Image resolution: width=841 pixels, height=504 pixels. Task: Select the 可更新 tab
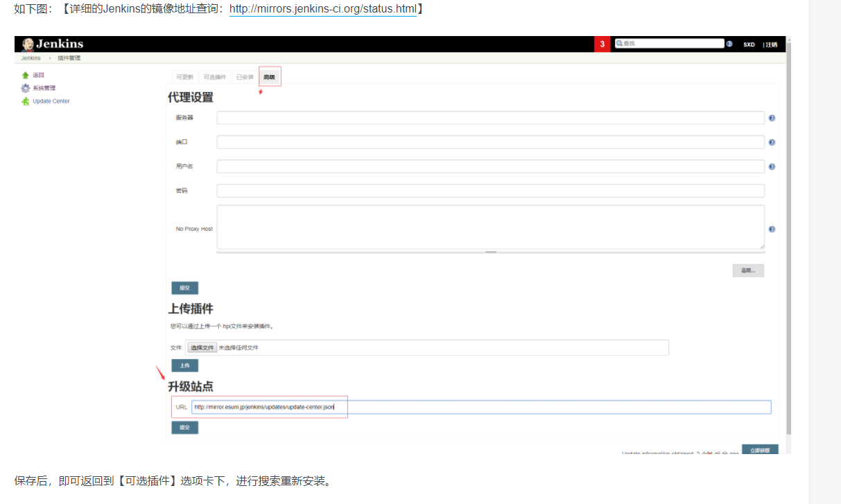coord(186,76)
